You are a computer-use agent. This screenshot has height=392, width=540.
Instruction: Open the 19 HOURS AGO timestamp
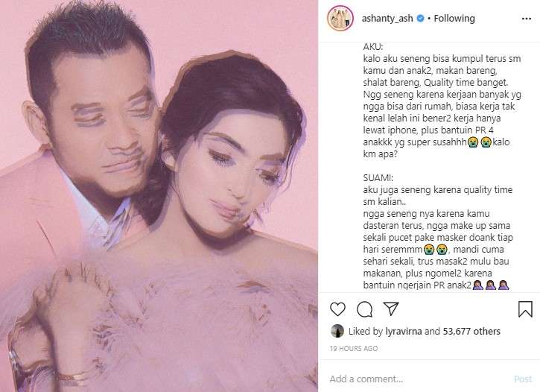353,348
